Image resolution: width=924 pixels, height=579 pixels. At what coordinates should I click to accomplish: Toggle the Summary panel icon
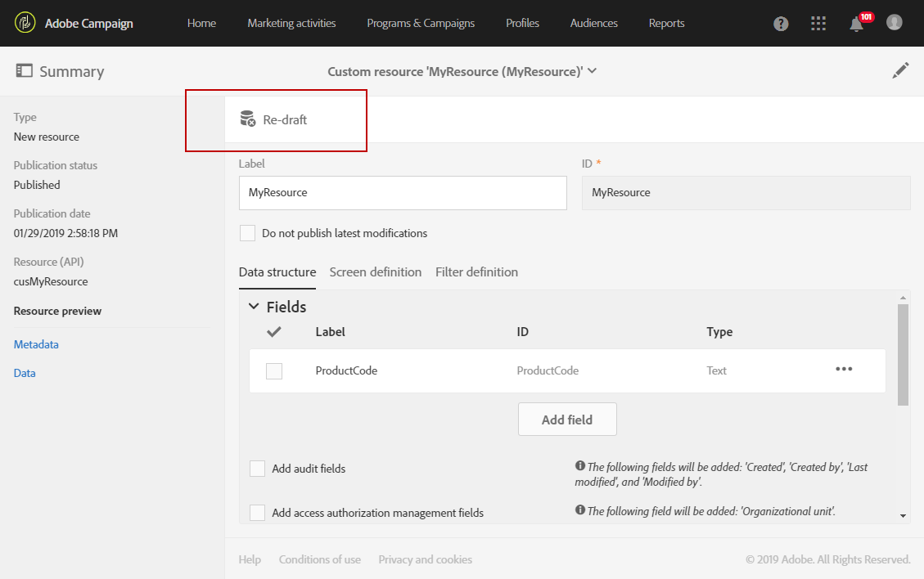(24, 71)
